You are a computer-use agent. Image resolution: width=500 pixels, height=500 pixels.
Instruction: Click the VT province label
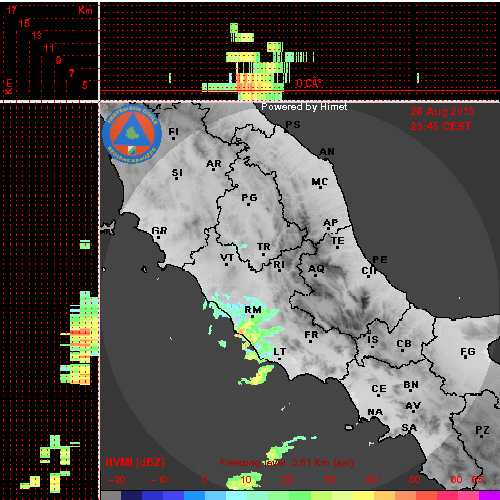click(x=227, y=257)
